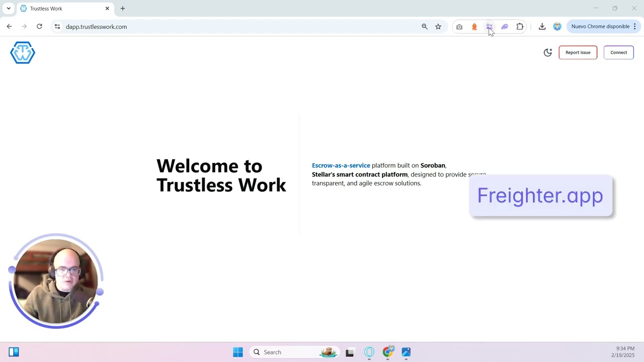Click the taskbar Search box
Screen dimensions: 644x362
pos(295,352)
